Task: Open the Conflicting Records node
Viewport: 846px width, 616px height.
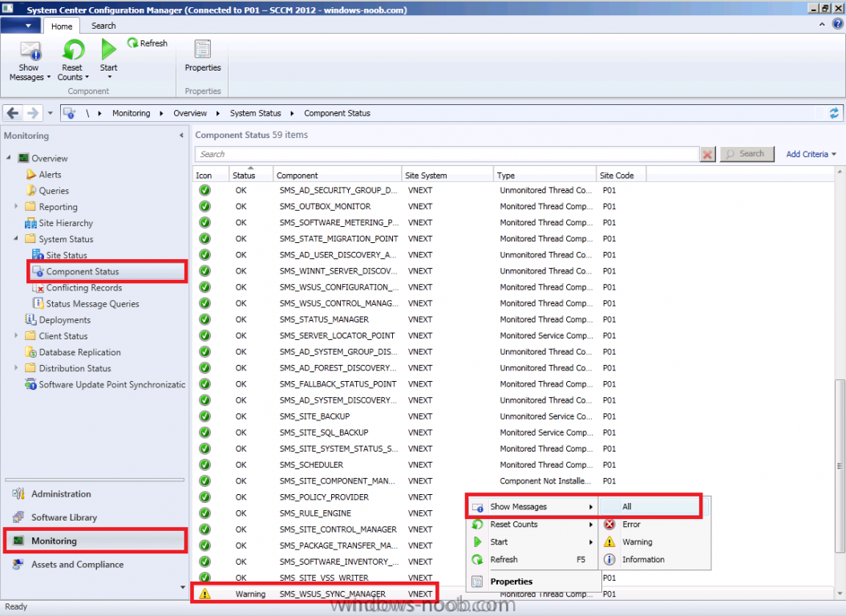Action: [x=83, y=288]
